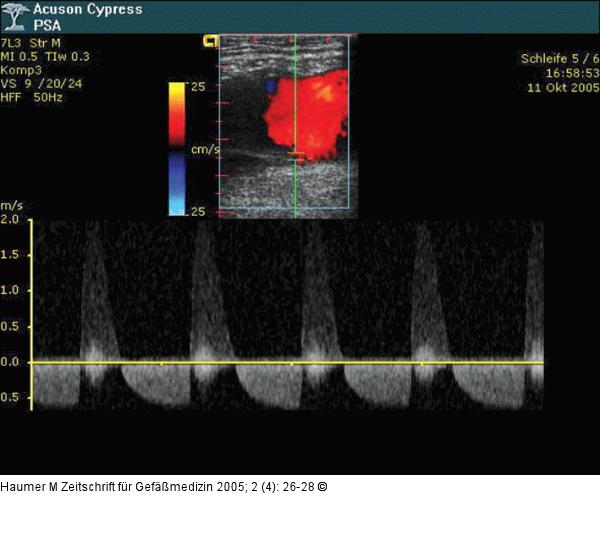Image resolution: width=600 pixels, height=536 pixels.
Task: Click the red-yellow color velocity bar
Action: pos(177,114)
